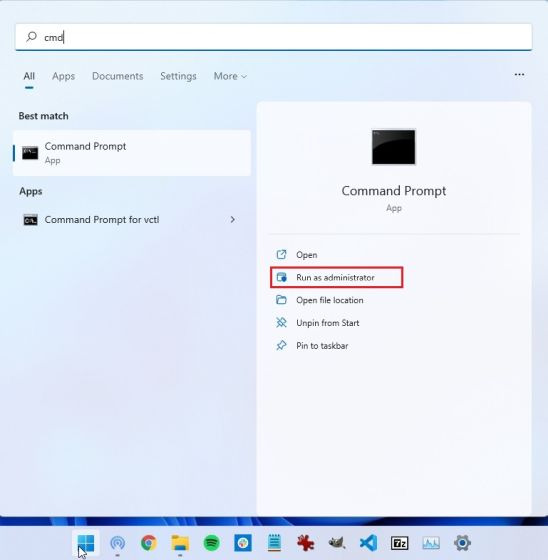Open Spotify from the taskbar
Viewport: 548px width, 560px height.
point(211,543)
